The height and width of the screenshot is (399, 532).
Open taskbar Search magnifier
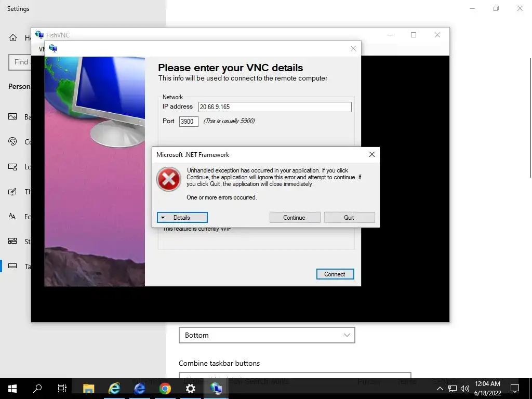[37, 389]
